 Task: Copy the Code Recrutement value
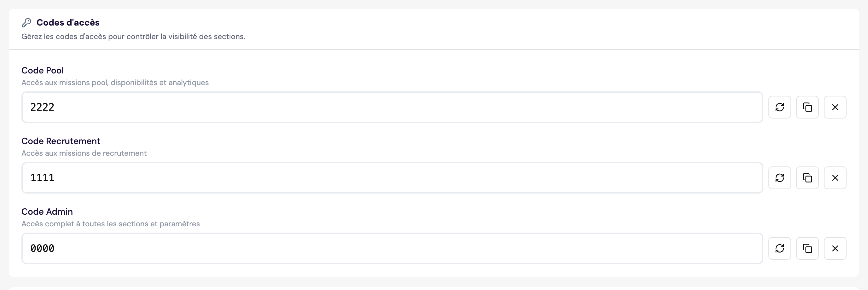[807, 178]
